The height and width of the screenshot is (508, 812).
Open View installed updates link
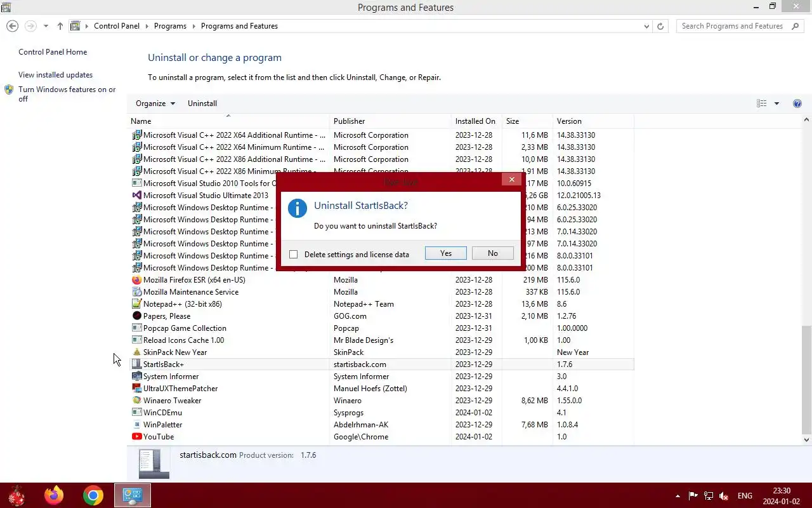[x=55, y=75]
